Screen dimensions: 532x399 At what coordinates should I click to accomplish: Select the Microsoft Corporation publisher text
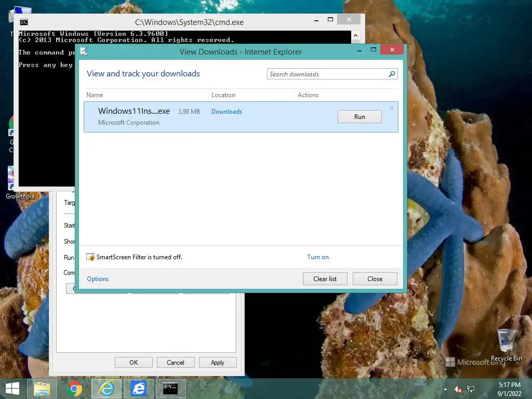tap(129, 123)
